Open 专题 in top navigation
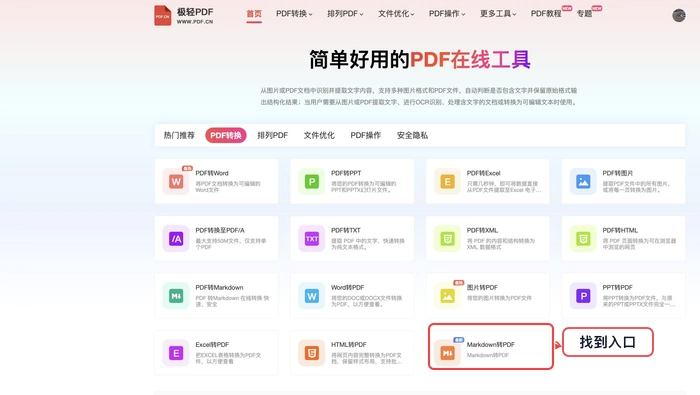Screen dimensions: 700x395 coord(584,14)
